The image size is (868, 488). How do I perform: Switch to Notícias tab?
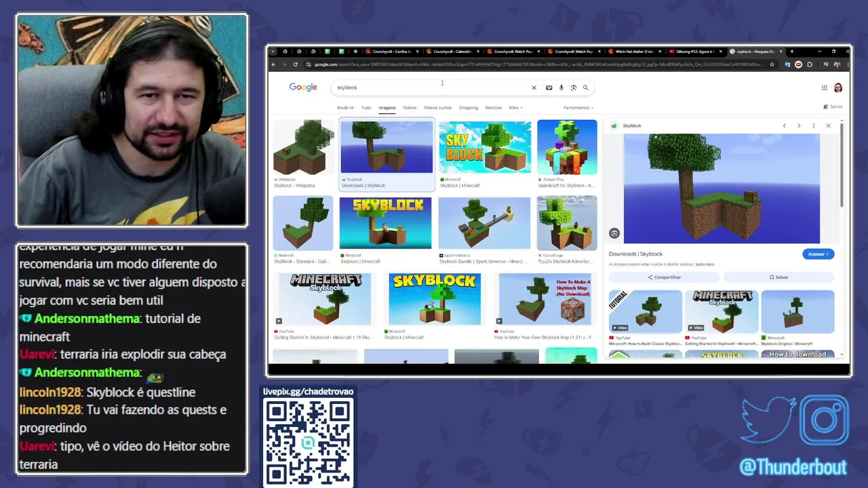[494, 108]
